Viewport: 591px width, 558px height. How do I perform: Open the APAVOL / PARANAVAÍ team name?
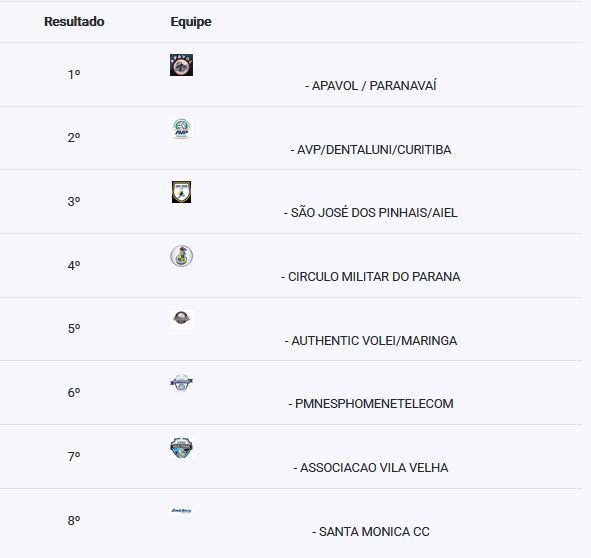point(371,86)
